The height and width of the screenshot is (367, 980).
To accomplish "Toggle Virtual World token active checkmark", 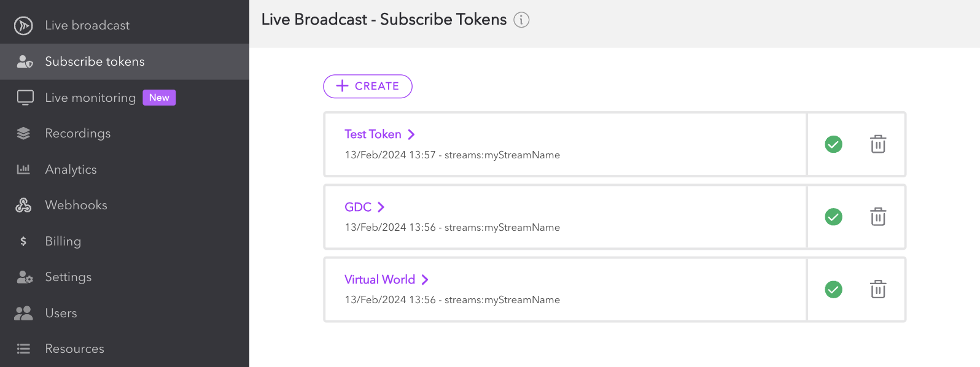I will 833,289.
